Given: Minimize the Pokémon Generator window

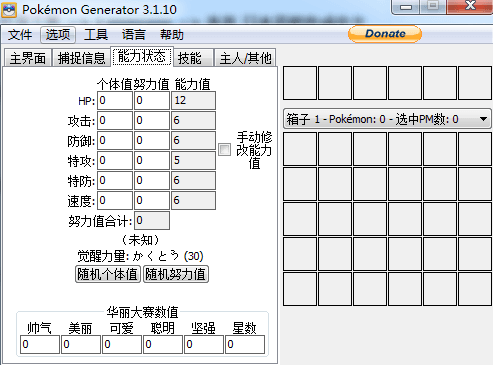Looking at the screenshot, I should click(x=406, y=7).
